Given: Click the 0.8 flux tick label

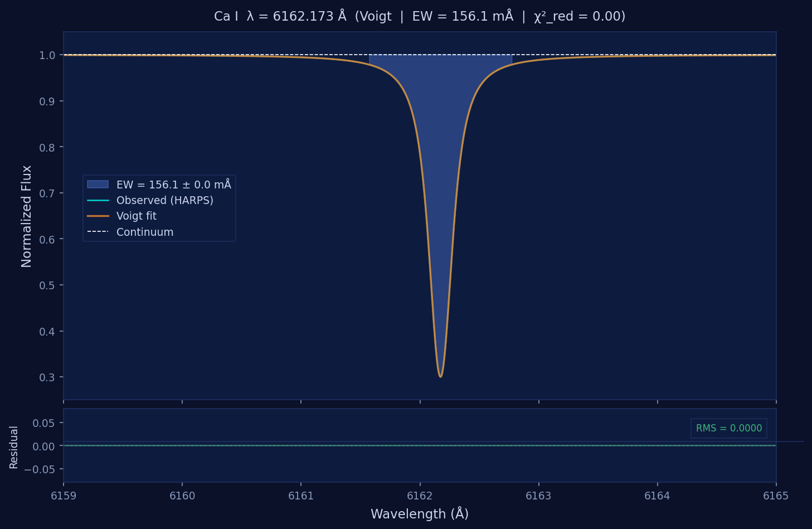Looking at the screenshot, I should (x=47, y=147).
